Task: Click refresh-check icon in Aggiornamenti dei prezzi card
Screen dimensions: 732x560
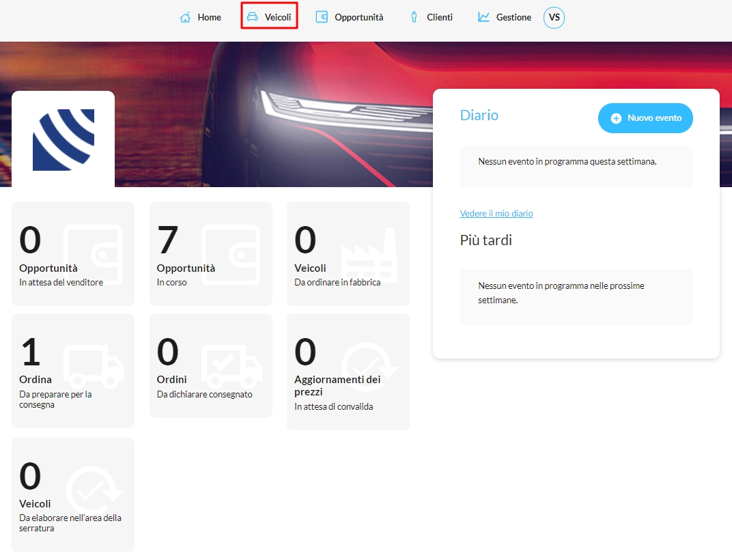Action: pos(369,367)
